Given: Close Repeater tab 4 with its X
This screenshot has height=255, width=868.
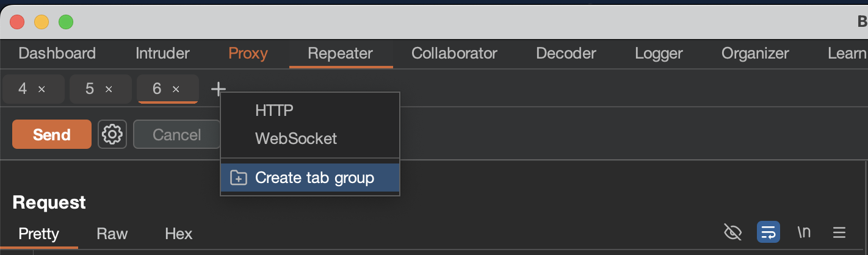Looking at the screenshot, I should [42, 90].
